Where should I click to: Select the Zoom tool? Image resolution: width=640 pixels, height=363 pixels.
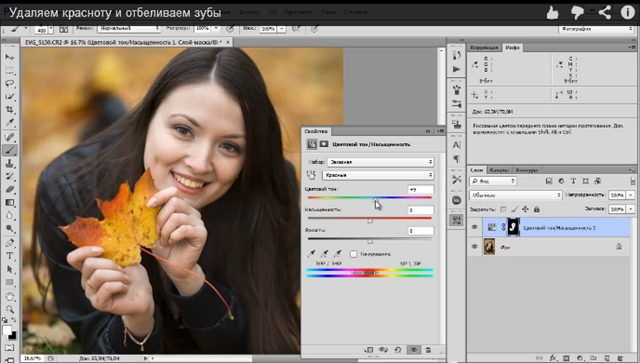(10, 309)
